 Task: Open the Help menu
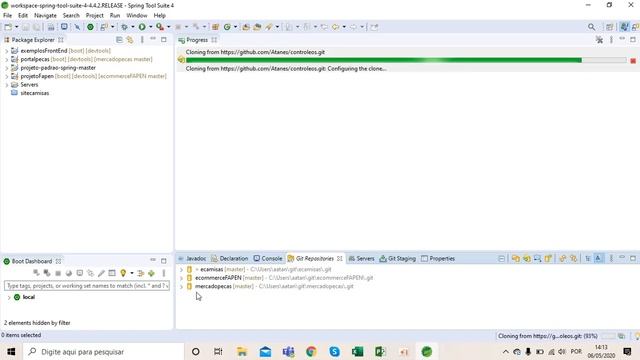click(160, 16)
